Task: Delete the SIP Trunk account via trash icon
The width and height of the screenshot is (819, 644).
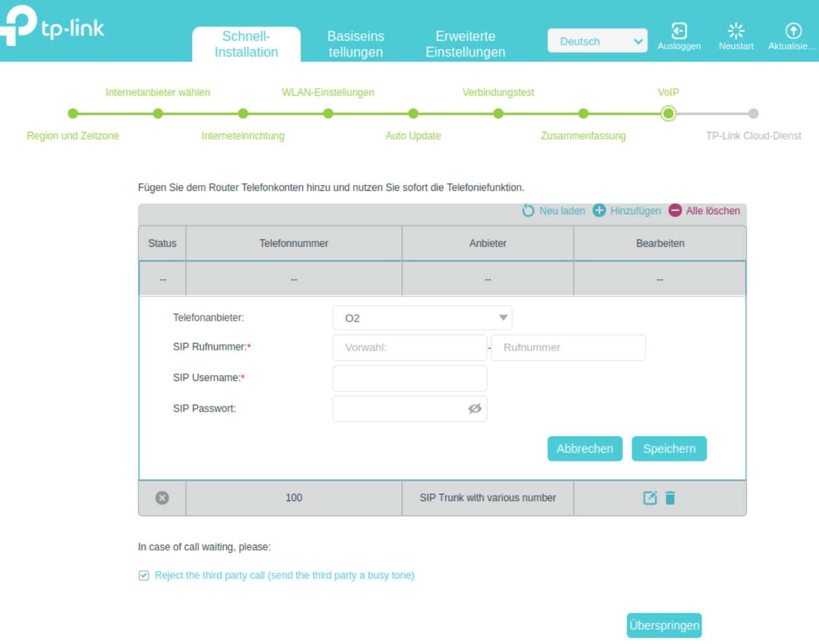Action: click(x=670, y=498)
